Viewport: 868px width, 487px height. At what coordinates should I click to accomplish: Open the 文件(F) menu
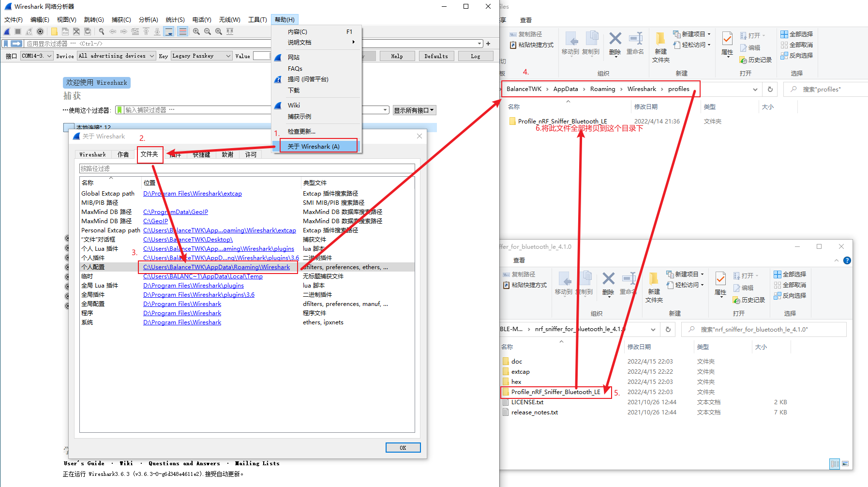point(14,20)
